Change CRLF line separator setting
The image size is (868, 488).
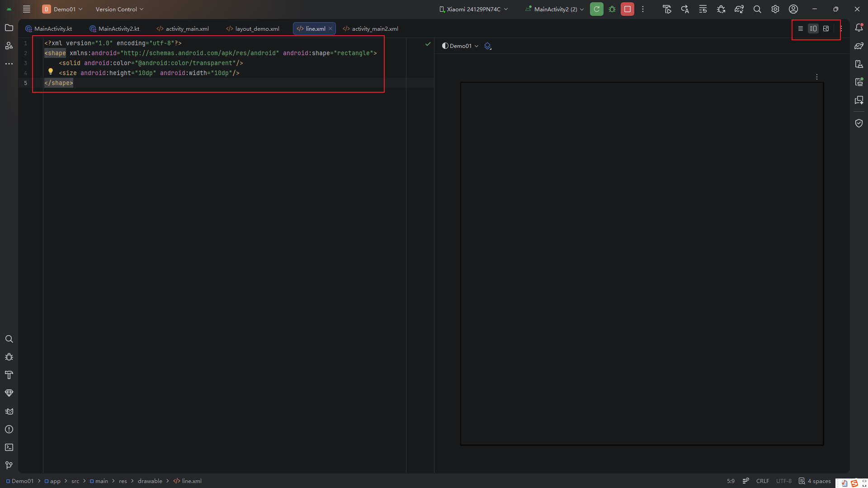pyautogui.click(x=763, y=481)
